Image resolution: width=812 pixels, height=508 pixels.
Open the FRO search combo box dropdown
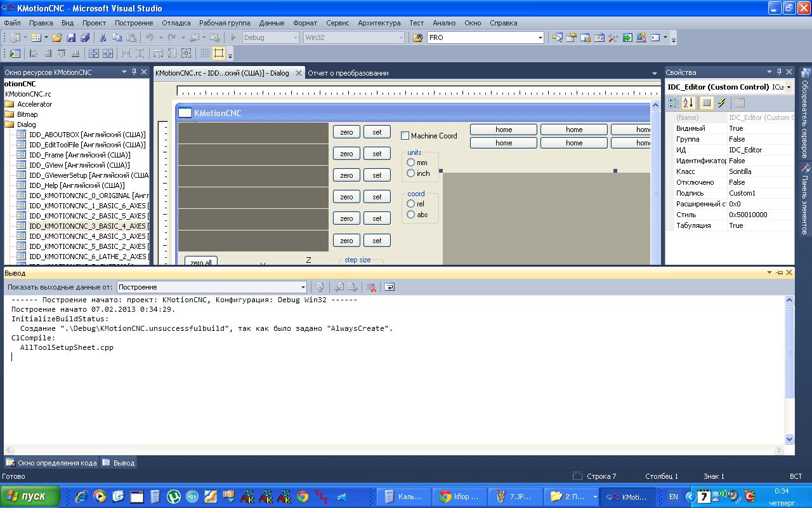point(540,37)
